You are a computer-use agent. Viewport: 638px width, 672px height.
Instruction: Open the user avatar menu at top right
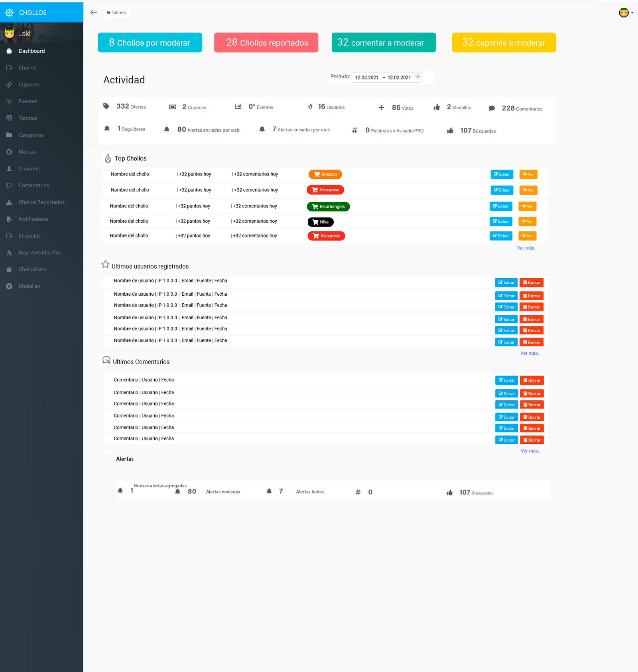click(625, 13)
